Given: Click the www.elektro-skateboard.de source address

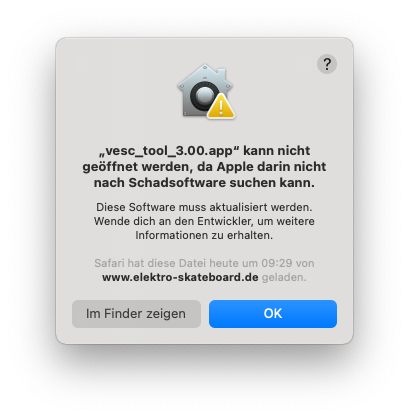Looking at the screenshot, I should (x=180, y=277).
